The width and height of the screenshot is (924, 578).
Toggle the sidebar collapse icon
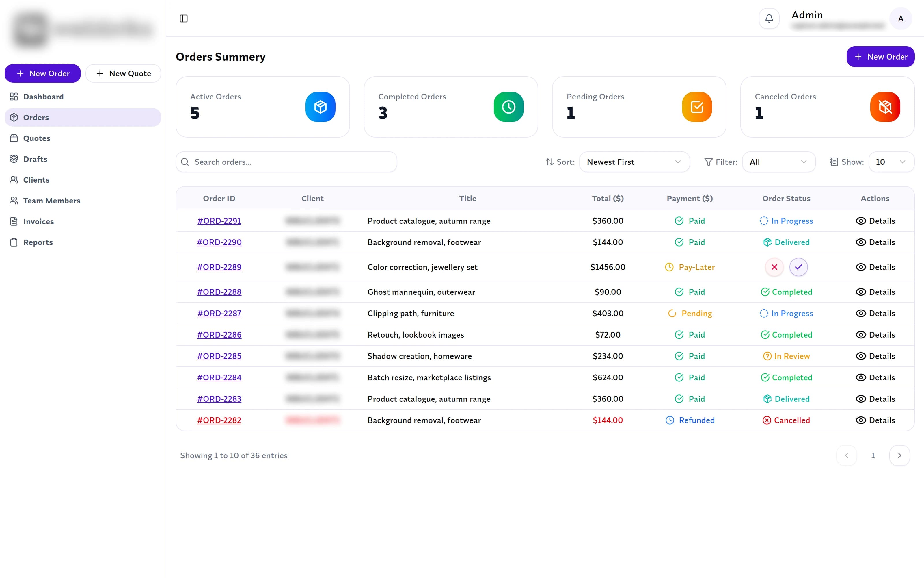(x=184, y=18)
